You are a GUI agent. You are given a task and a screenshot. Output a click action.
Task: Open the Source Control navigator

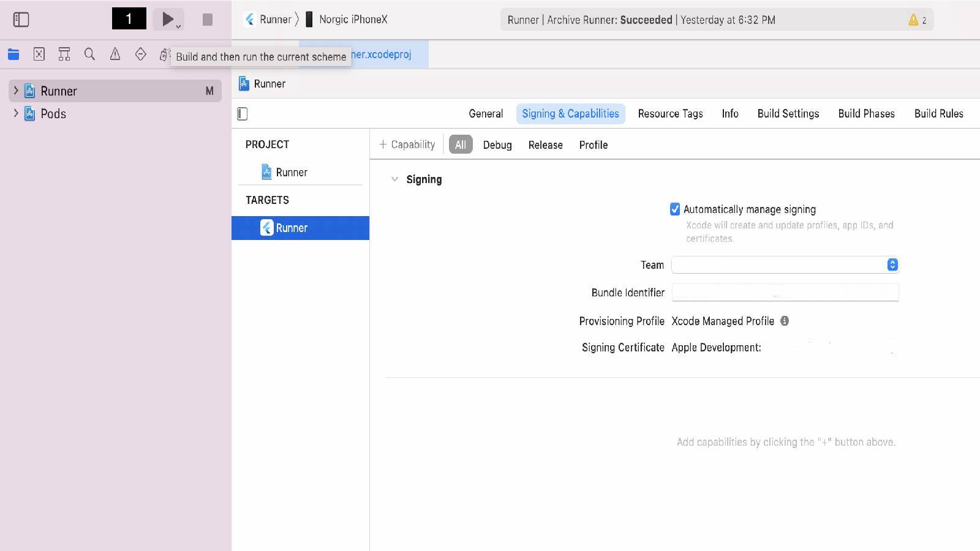(x=39, y=54)
